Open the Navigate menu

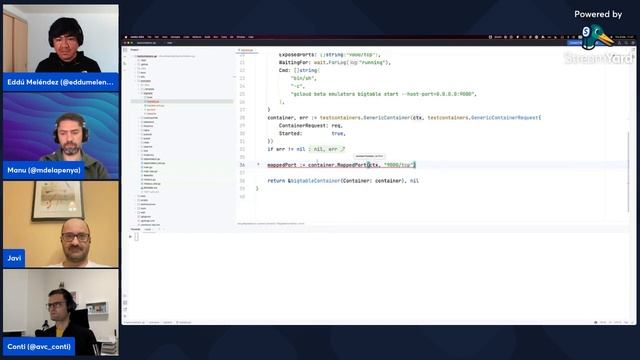point(176,37)
